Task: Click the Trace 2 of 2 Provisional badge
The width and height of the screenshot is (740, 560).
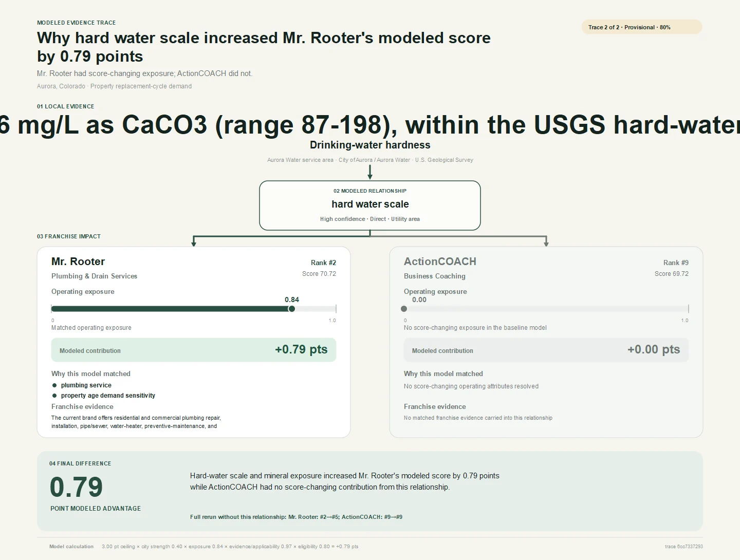Action: 641,27
